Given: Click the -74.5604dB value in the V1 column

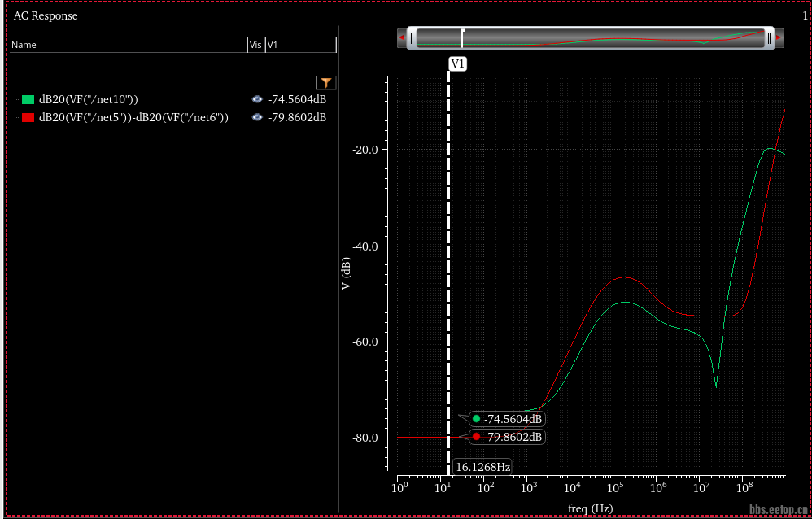Looking at the screenshot, I should click(x=297, y=99).
